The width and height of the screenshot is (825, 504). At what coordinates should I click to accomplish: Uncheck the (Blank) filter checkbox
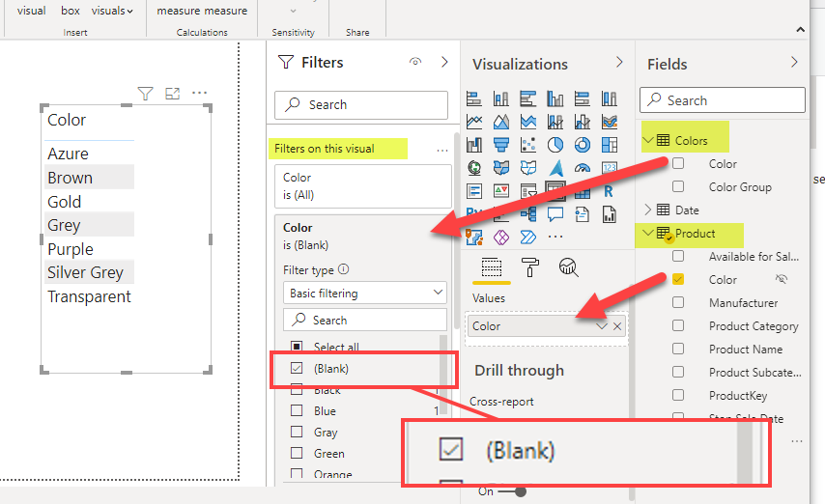[x=297, y=368]
